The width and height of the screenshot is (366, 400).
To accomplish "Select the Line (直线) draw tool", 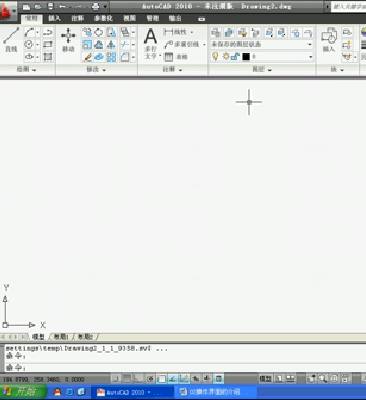I will [11, 40].
